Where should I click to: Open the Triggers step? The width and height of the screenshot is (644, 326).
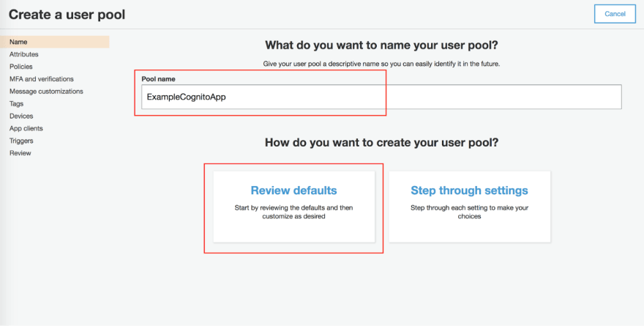tap(21, 141)
